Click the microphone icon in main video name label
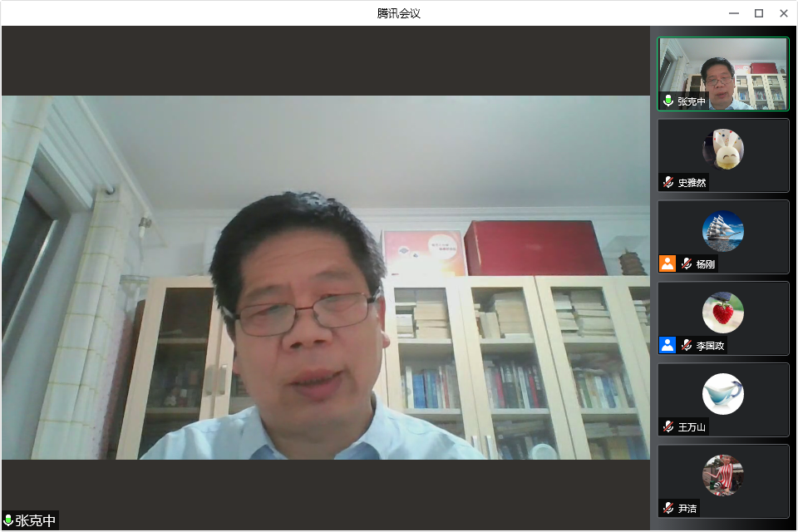 point(9,521)
